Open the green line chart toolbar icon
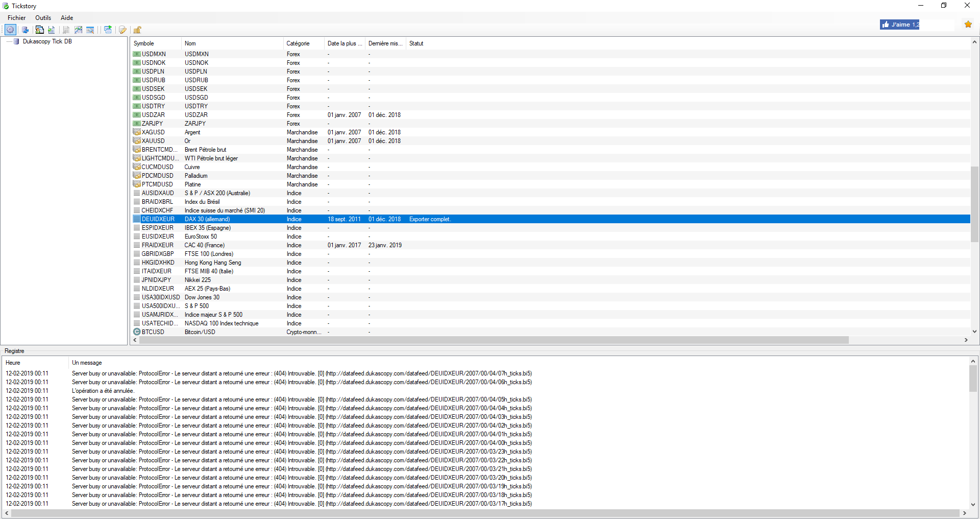Viewport: 980px width, 519px height. point(78,30)
